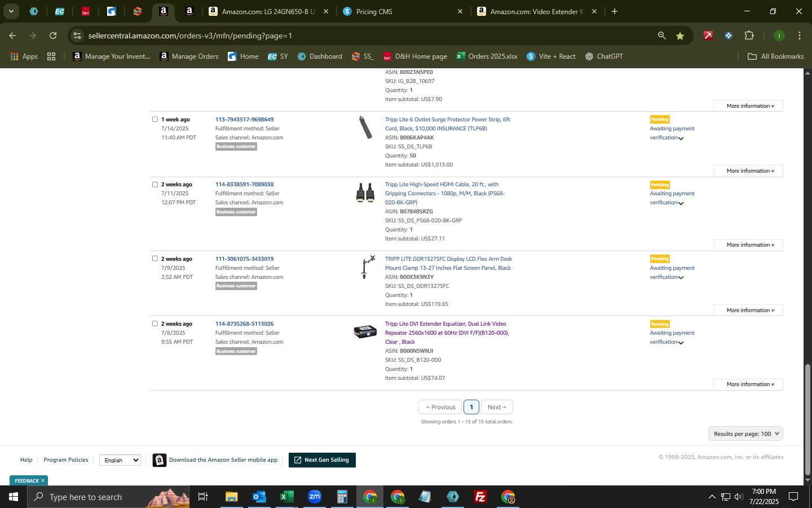Screen dimensions: 812x508
Task: Switch to the LG 24GN650-B Amazon tab
Action: (268, 11)
